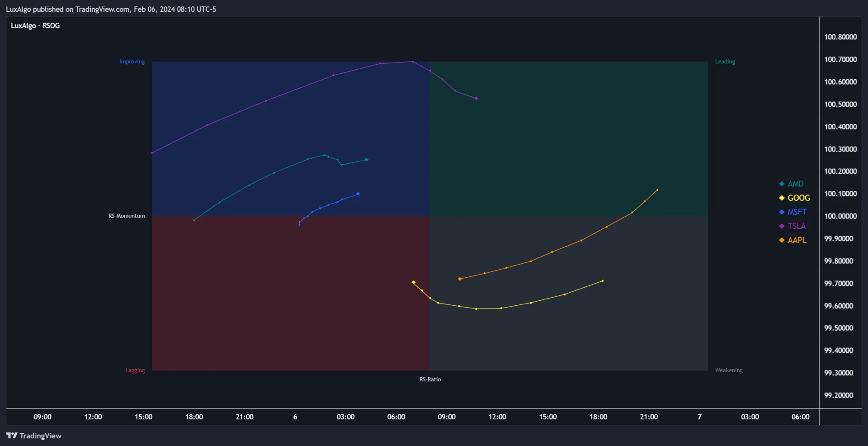Click the TSLA trail head diamond
The height and width of the screenshot is (446, 868).
pyautogui.click(x=476, y=98)
